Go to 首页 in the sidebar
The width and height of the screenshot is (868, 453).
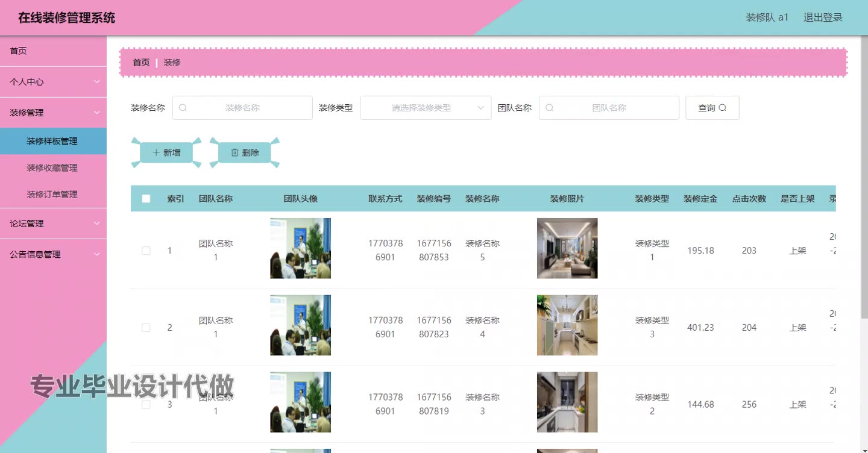coord(53,51)
